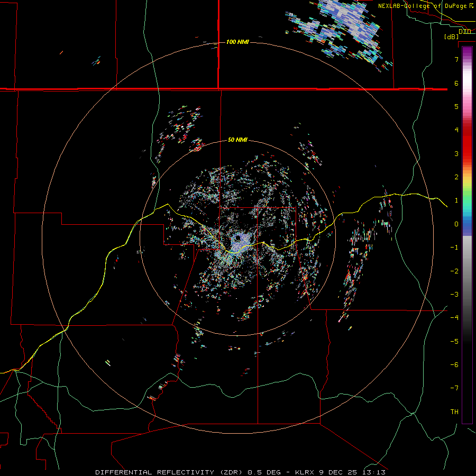
Task: Click the "13:13" timestamp
Action: click(x=374, y=472)
